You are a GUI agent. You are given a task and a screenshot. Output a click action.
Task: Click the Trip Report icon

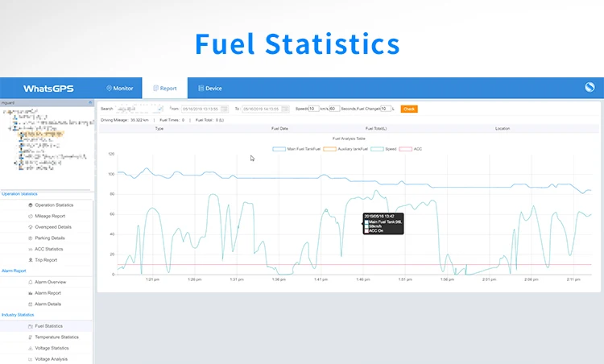click(x=31, y=260)
